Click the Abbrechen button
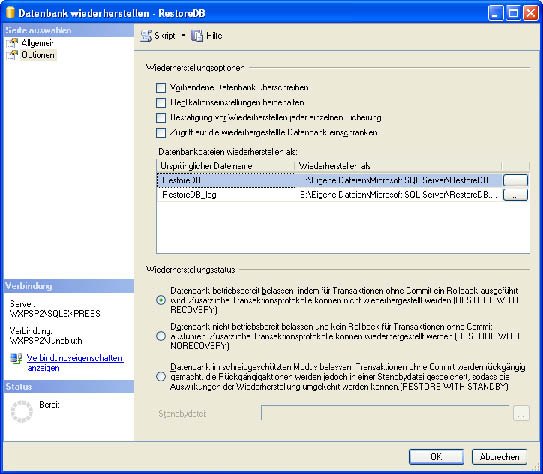 [499, 457]
